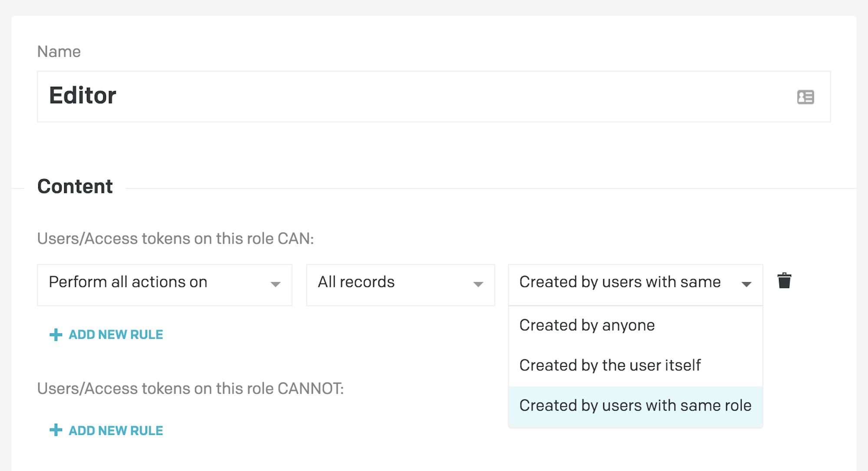
Task: Open the Perform all actions on dropdown
Action: (164, 285)
